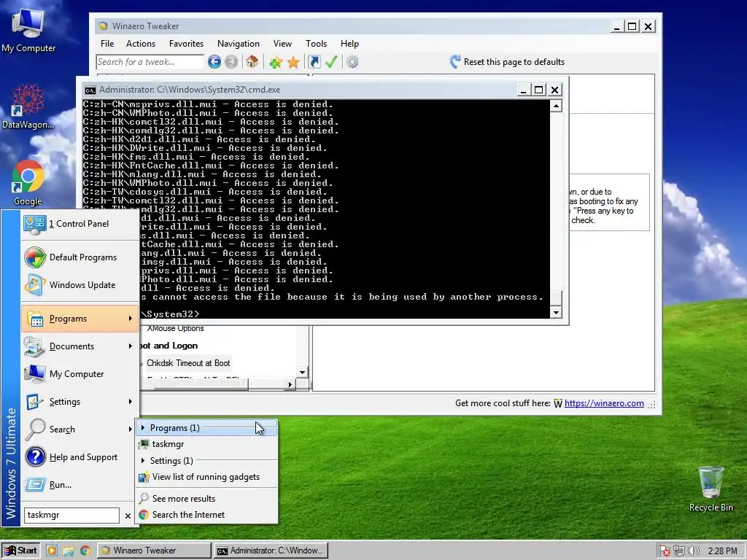
Task: Open My Computer entry in Start menu
Action: click(80, 374)
